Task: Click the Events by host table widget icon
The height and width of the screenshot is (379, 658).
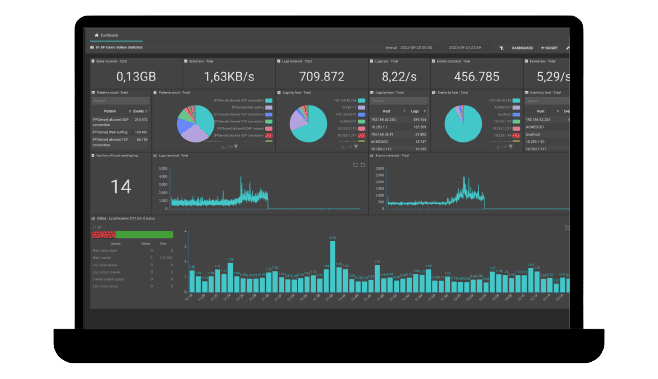Action: pyautogui.click(x=527, y=93)
